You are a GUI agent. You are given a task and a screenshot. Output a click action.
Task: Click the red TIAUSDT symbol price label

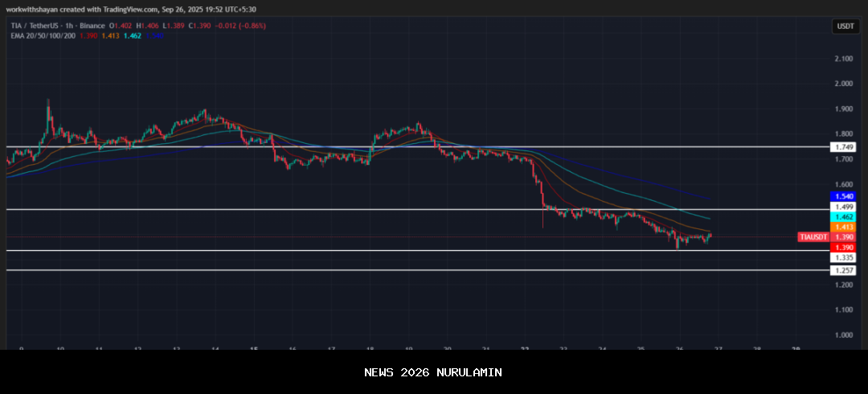[x=812, y=237]
